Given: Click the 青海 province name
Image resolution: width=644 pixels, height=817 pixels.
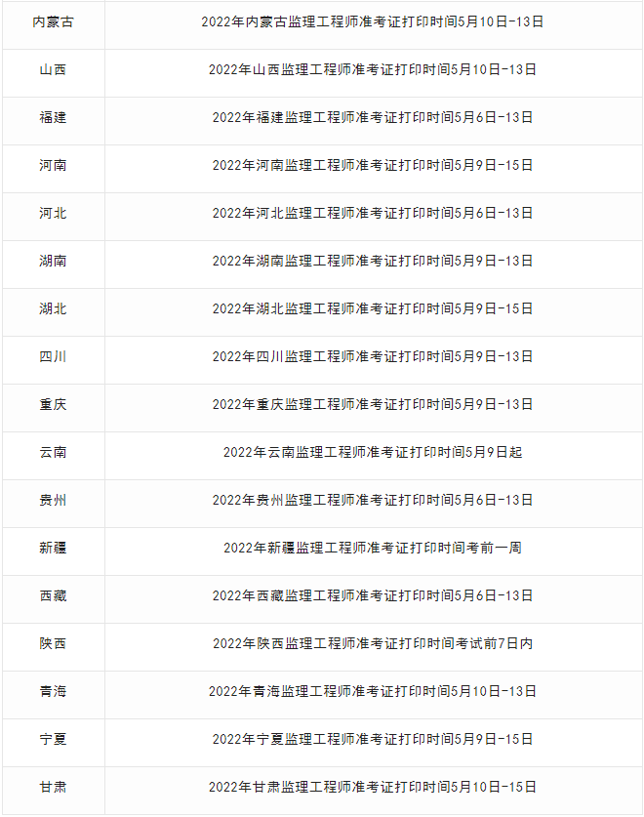Looking at the screenshot, I should 53,692.
